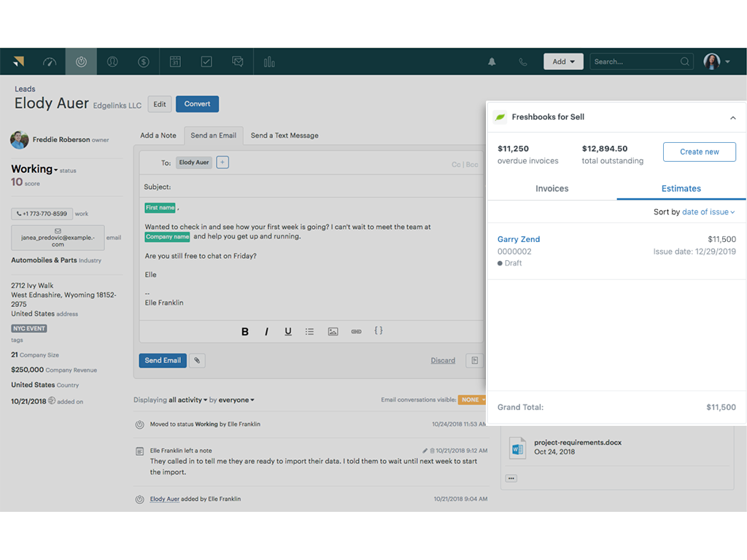The height and width of the screenshot is (560, 747).
Task: Switch to the Invoices tab
Action: click(551, 188)
